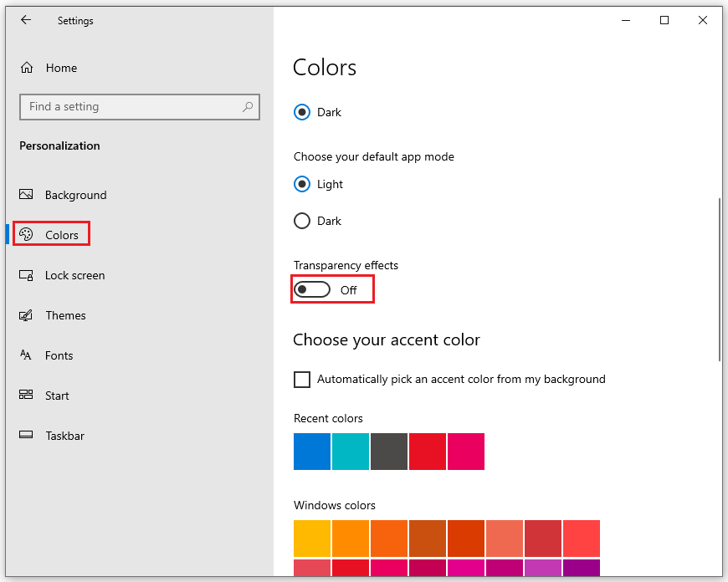Check automatically pick an accent color
Screen dimensions: 728x582
302,379
